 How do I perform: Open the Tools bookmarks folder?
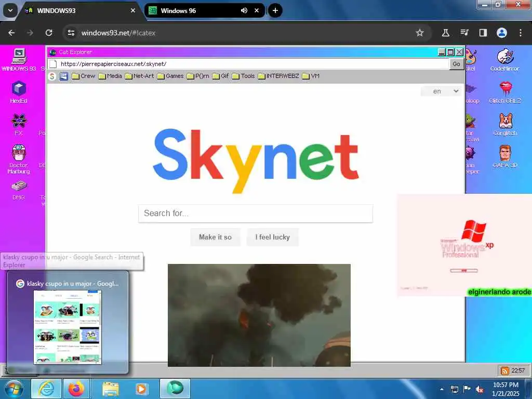point(243,76)
